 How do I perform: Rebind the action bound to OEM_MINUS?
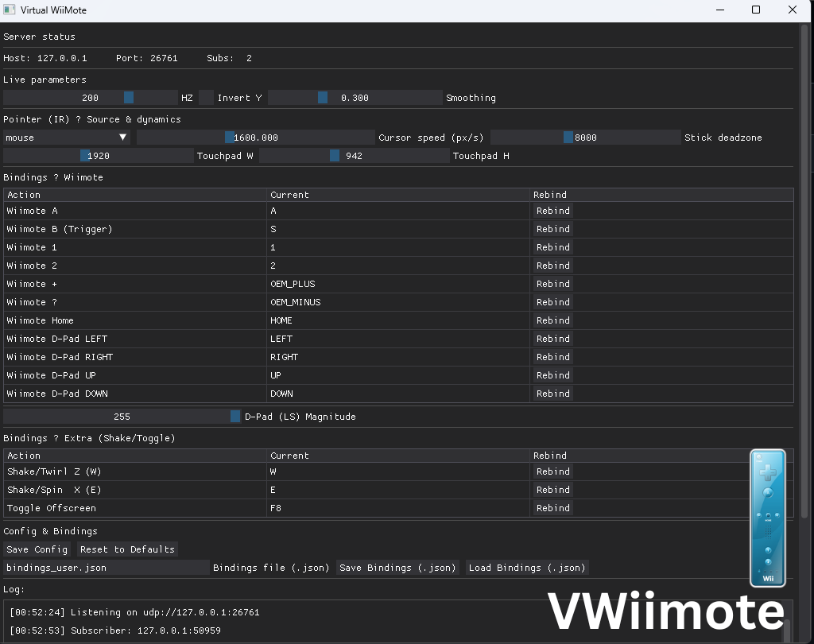(x=553, y=302)
